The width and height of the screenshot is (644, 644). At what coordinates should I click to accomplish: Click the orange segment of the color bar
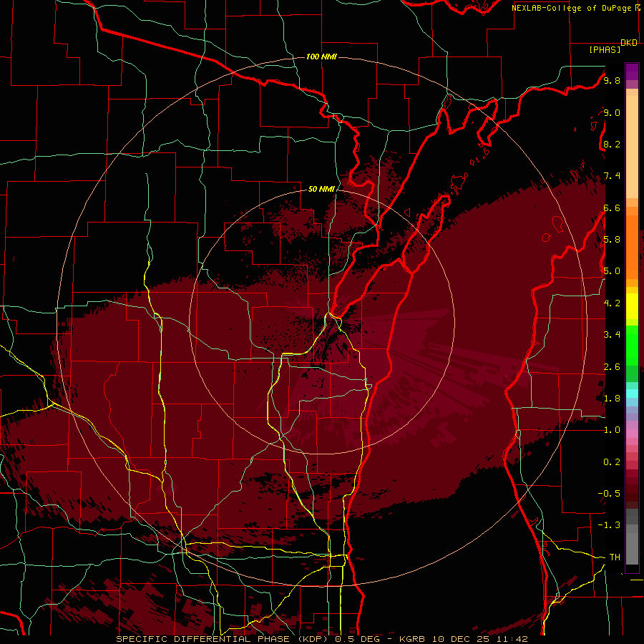point(632,248)
